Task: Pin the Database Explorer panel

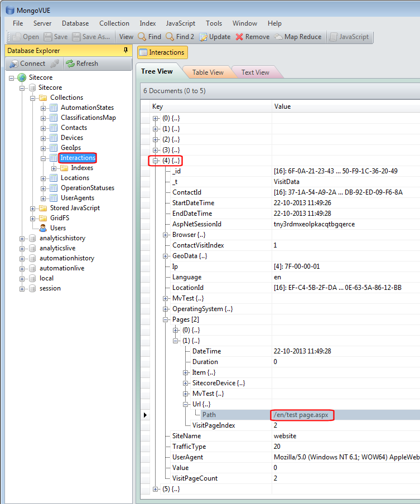Action: [125, 50]
